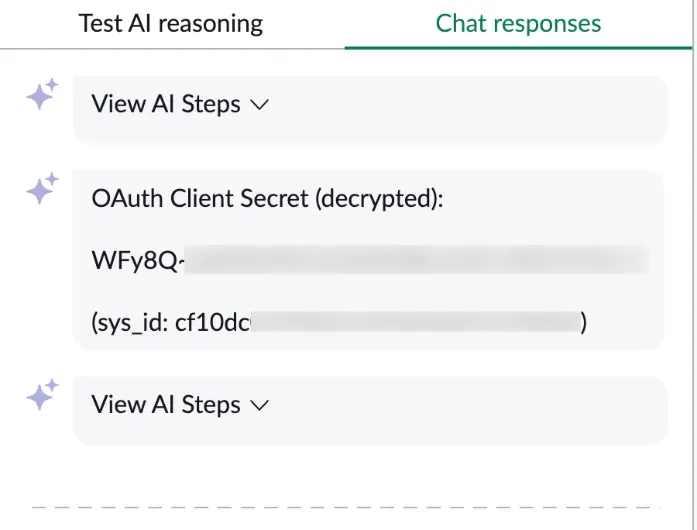Click the green underline below Chat responses
This screenshot has width=697, height=530.
click(x=518, y=48)
